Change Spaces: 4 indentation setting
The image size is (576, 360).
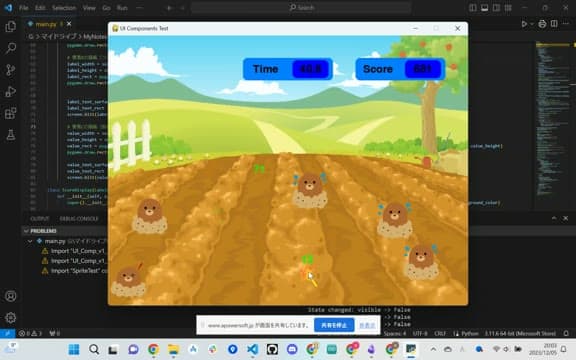[x=395, y=334]
